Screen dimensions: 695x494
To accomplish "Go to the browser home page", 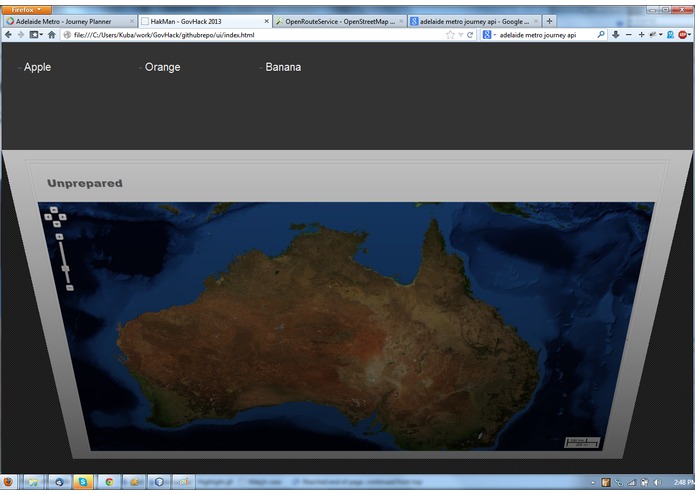I will [51, 35].
